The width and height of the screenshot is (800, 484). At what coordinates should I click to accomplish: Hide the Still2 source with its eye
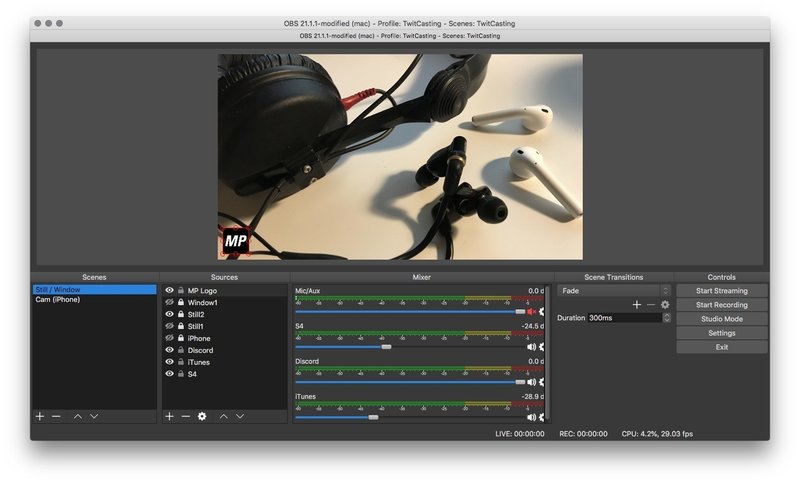pos(169,314)
